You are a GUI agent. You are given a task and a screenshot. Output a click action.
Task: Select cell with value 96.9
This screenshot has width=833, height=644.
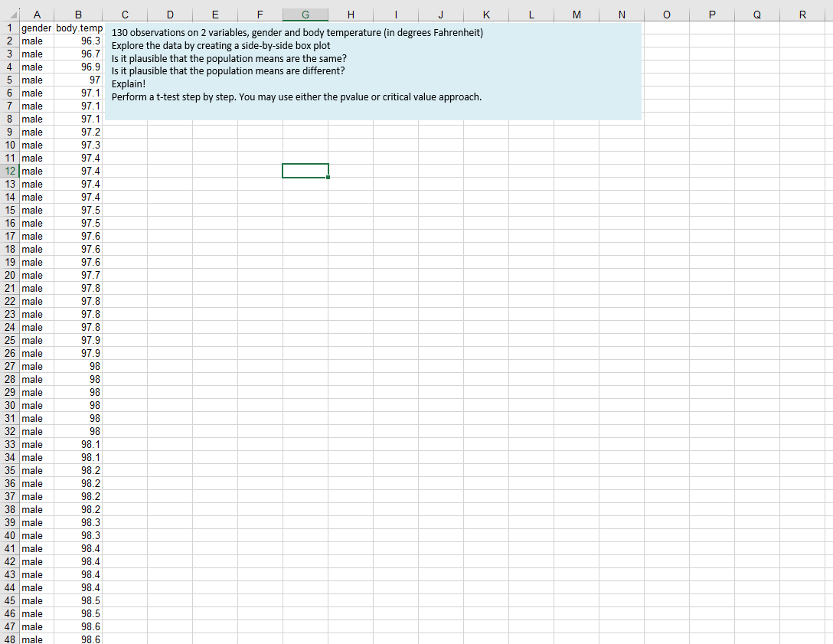point(78,67)
